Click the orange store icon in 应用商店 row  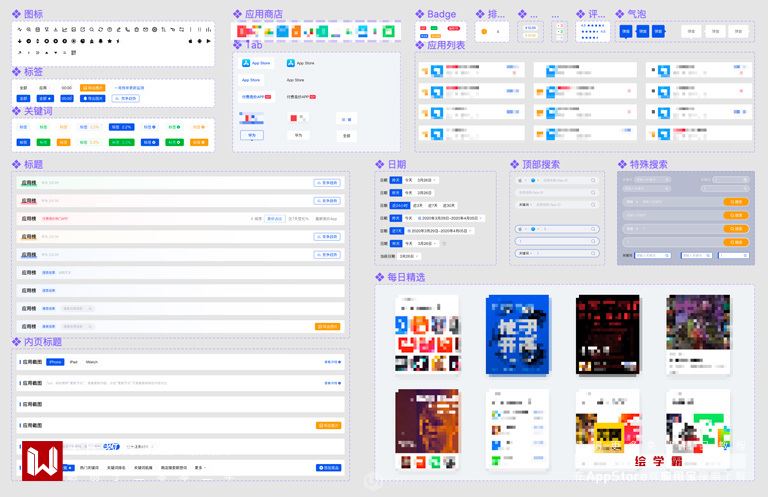[296, 31]
